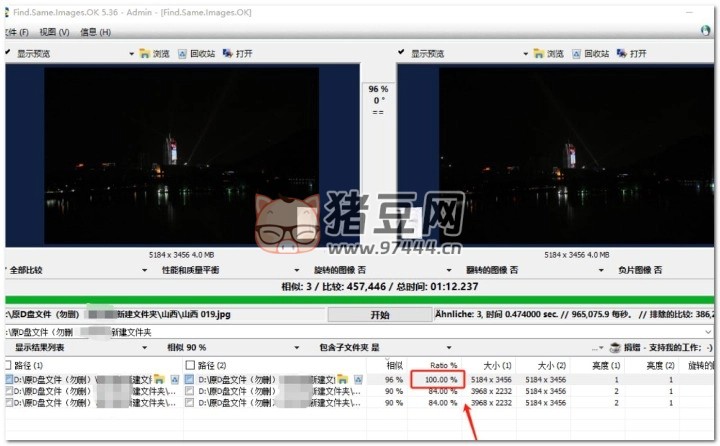Click 打开 open icon in left panel

click(x=229, y=53)
